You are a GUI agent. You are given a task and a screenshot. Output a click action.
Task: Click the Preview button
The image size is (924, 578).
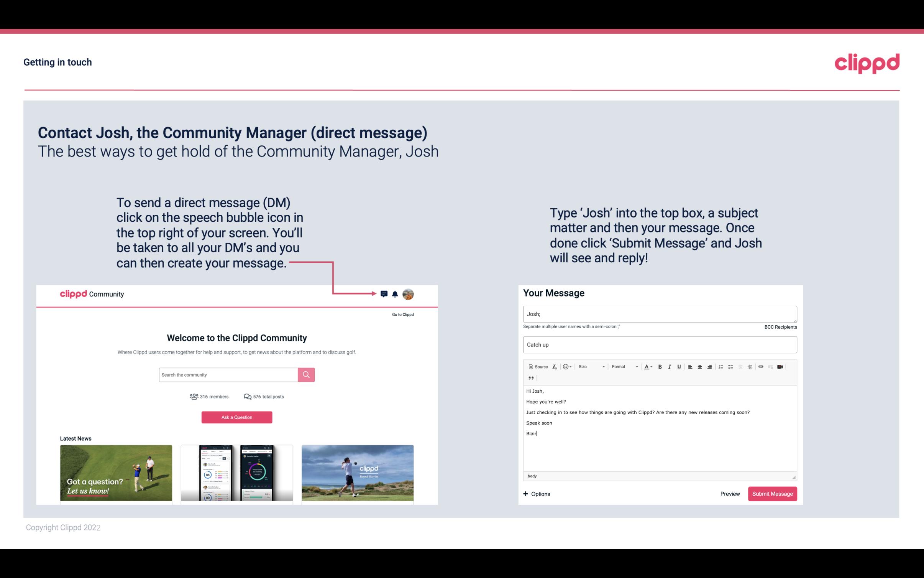(x=729, y=494)
